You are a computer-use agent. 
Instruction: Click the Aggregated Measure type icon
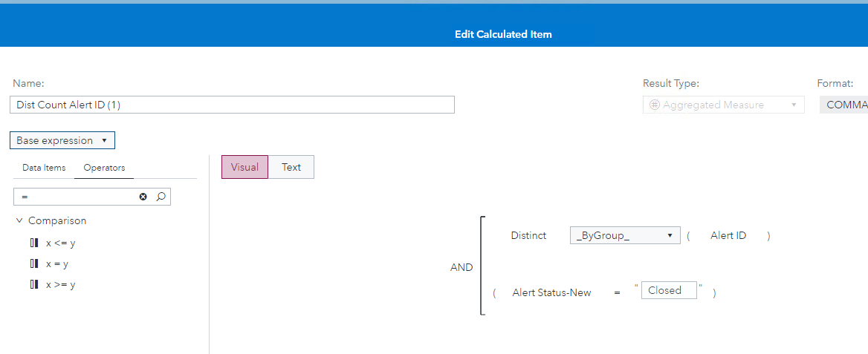coord(655,105)
